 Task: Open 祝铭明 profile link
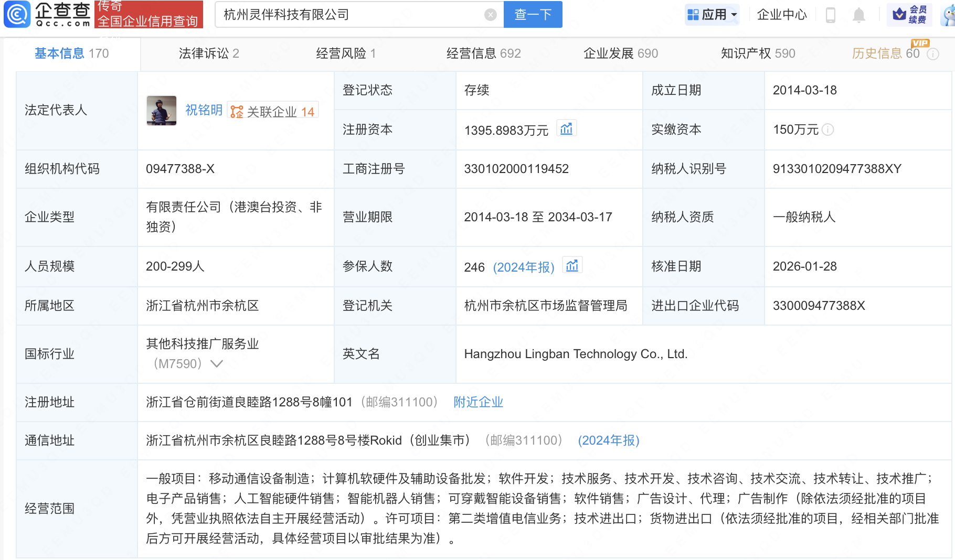pos(204,111)
